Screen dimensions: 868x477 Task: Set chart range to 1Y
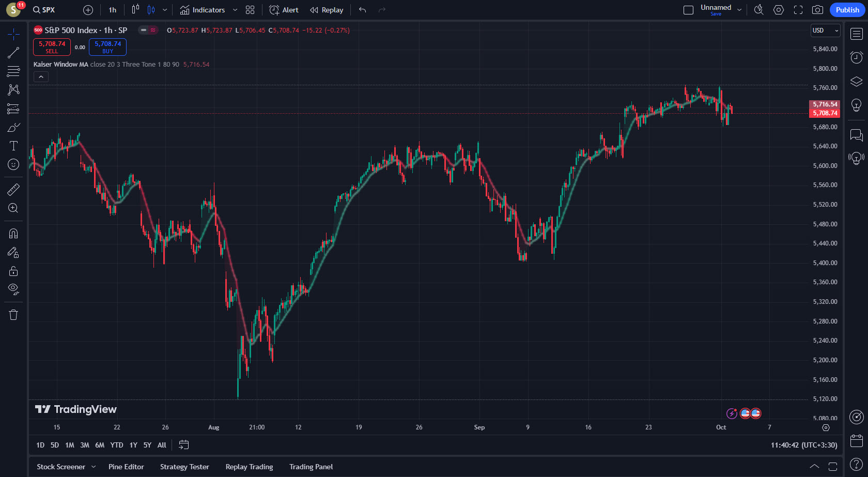tap(133, 445)
